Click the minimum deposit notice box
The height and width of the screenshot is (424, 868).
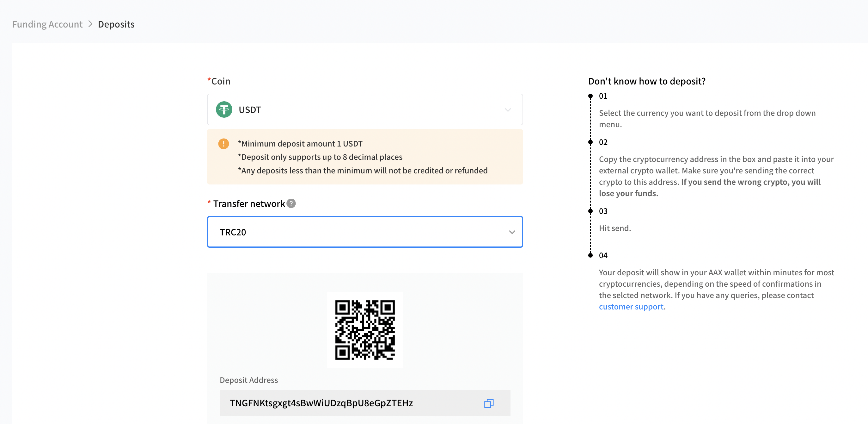[364, 157]
